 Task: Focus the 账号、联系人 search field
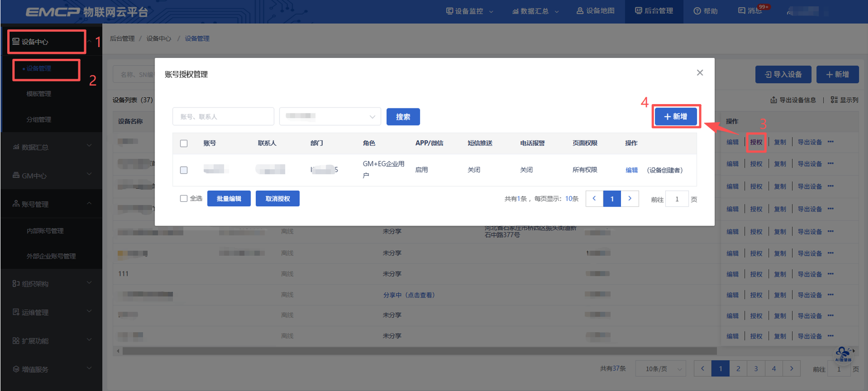pyautogui.click(x=223, y=117)
